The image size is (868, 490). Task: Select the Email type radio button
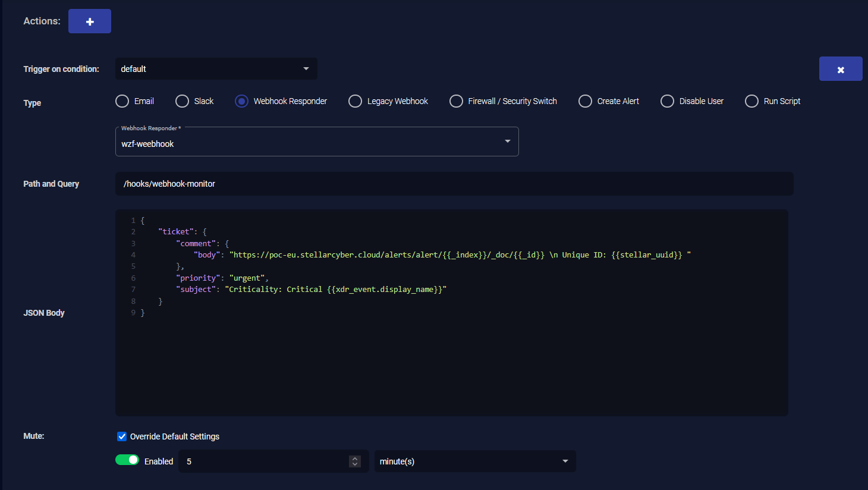click(x=122, y=101)
